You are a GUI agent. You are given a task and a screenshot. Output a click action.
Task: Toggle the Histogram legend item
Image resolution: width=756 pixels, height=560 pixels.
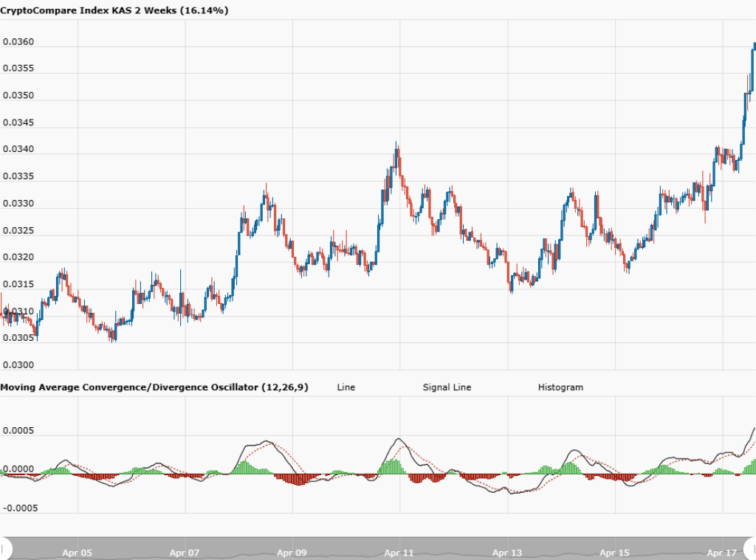(x=560, y=387)
